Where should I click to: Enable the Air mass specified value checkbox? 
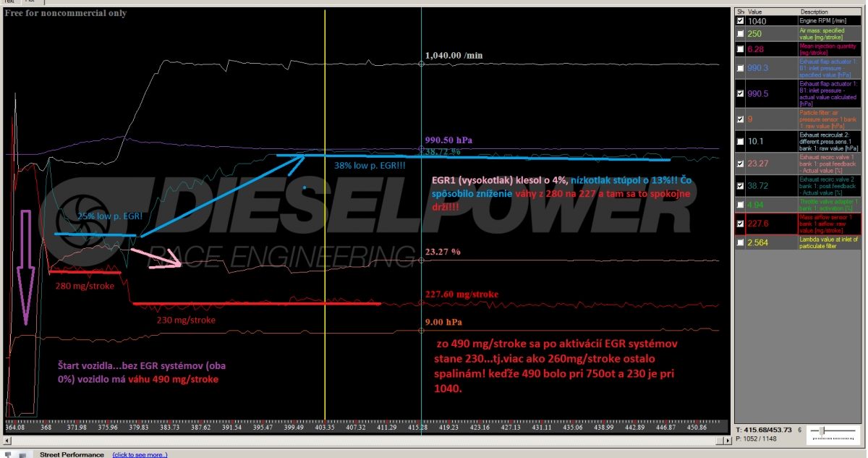[x=739, y=33]
